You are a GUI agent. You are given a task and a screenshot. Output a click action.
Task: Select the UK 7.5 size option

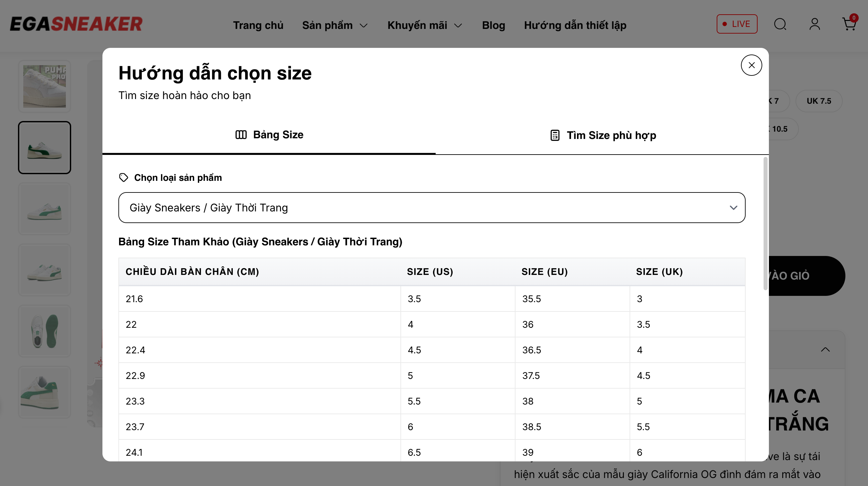click(x=818, y=101)
